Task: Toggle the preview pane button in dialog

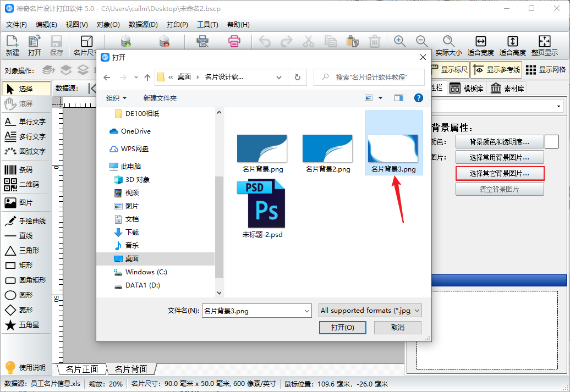Action: coord(399,98)
